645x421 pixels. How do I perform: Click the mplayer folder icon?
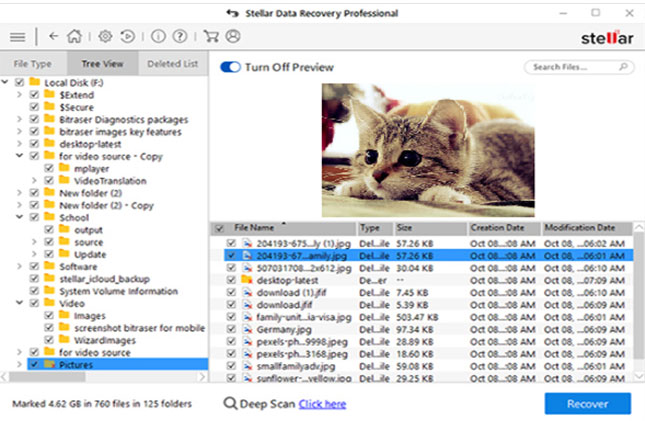[64, 167]
